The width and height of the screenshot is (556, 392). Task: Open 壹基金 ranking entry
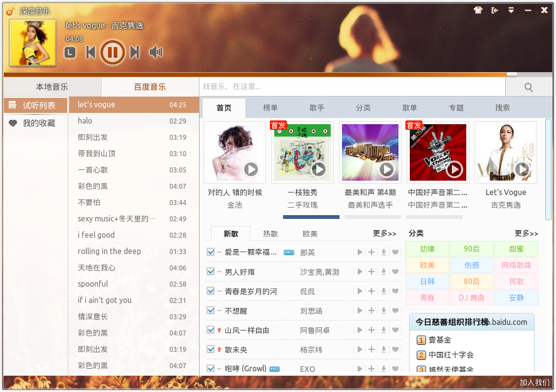click(440, 340)
